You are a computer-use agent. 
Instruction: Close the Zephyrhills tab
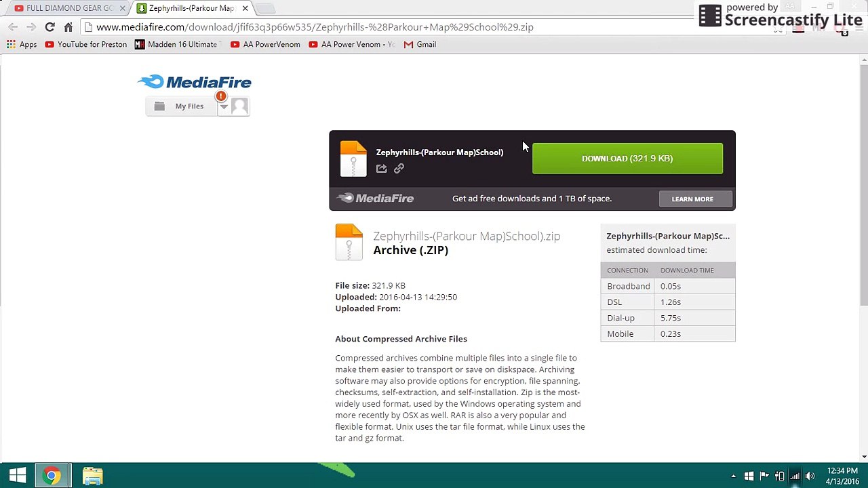245,8
